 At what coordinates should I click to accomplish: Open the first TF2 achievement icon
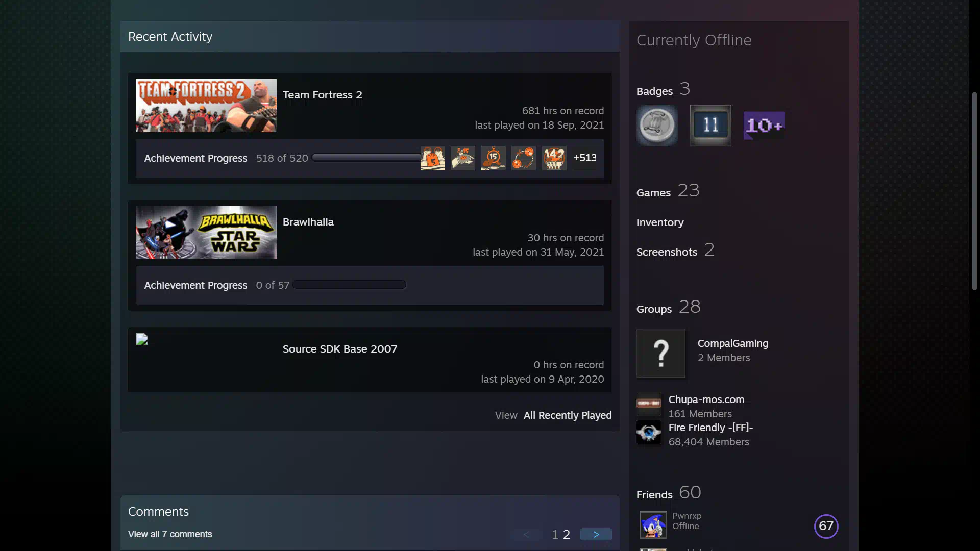(x=432, y=158)
